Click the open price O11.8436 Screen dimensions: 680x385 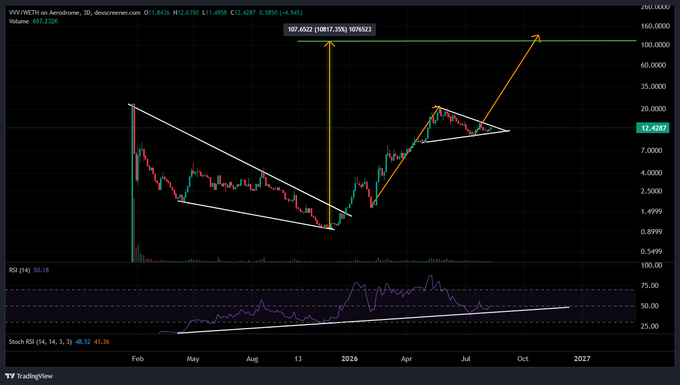(157, 13)
